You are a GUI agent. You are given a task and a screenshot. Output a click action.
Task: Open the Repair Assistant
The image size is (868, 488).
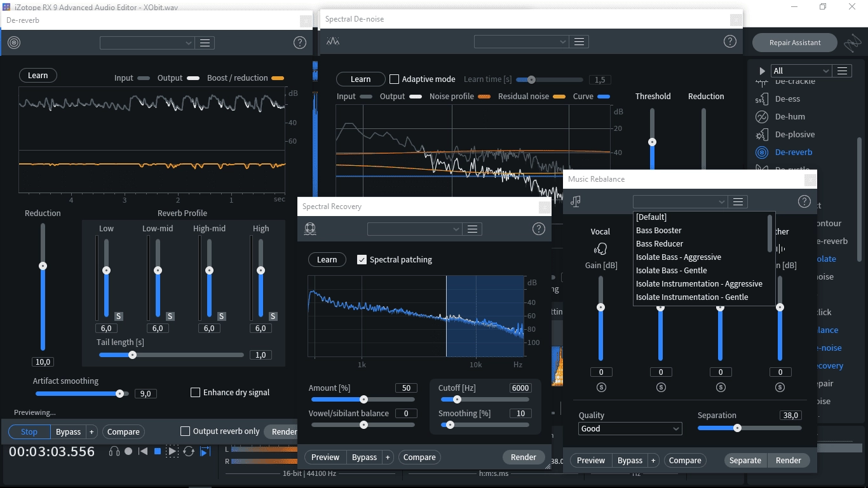[x=795, y=43]
